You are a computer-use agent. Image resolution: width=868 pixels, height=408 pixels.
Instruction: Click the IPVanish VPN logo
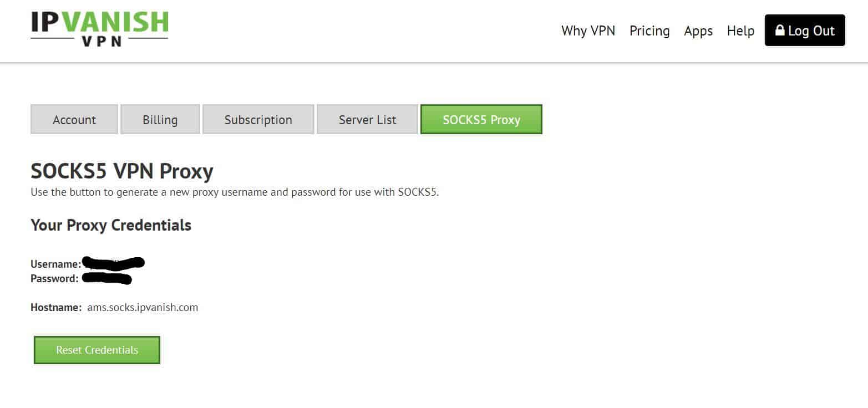(x=99, y=28)
